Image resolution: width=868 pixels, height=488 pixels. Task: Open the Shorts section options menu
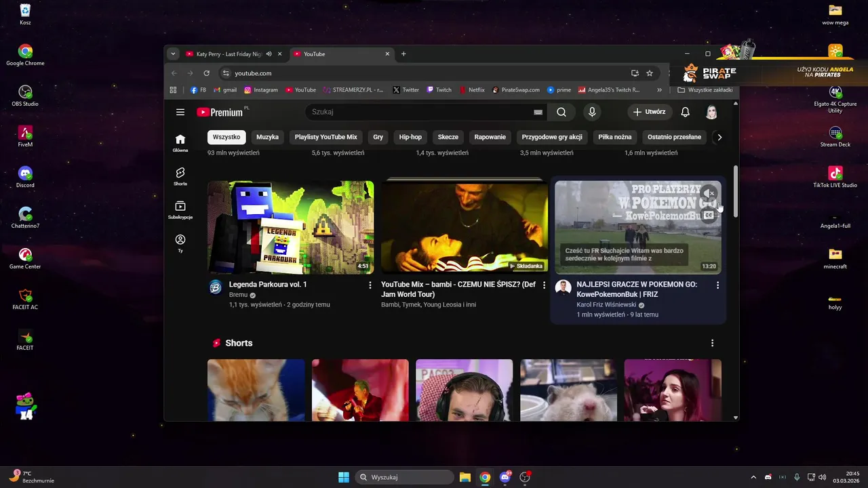pos(712,343)
